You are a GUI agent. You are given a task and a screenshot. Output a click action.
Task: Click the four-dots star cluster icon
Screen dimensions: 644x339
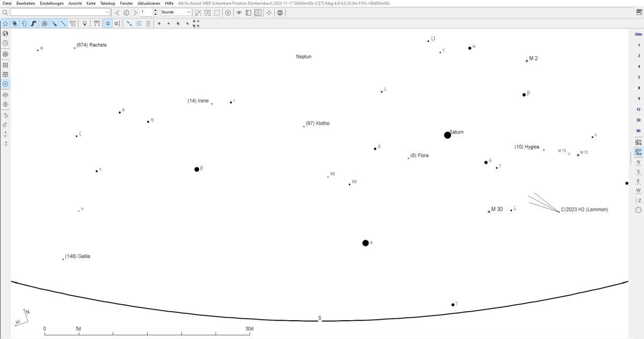(x=196, y=24)
